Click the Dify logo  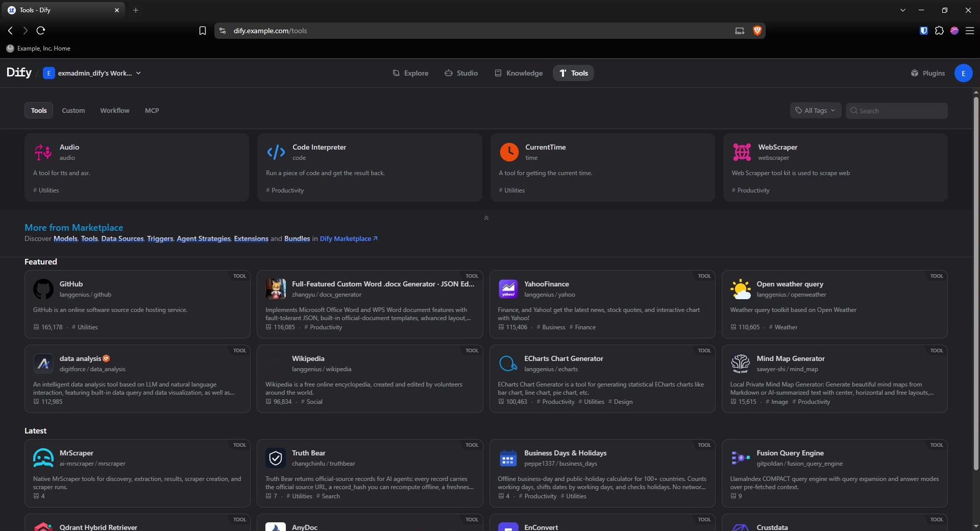click(x=19, y=73)
